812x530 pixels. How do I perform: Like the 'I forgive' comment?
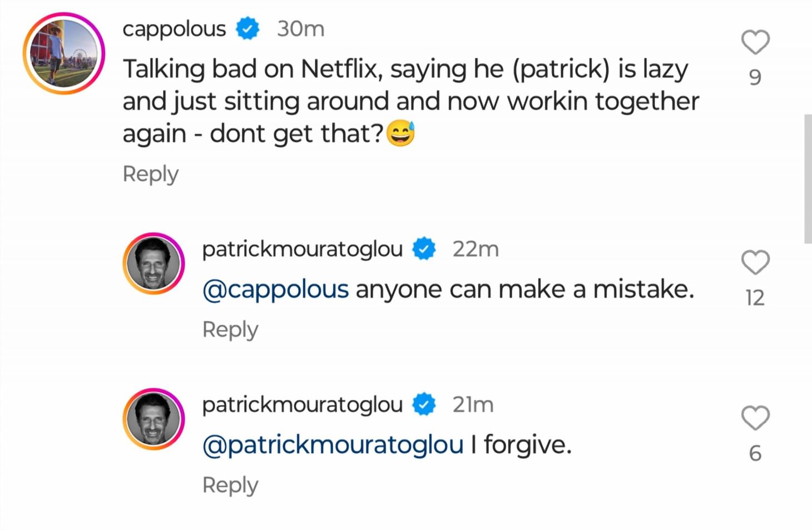[755, 418]
